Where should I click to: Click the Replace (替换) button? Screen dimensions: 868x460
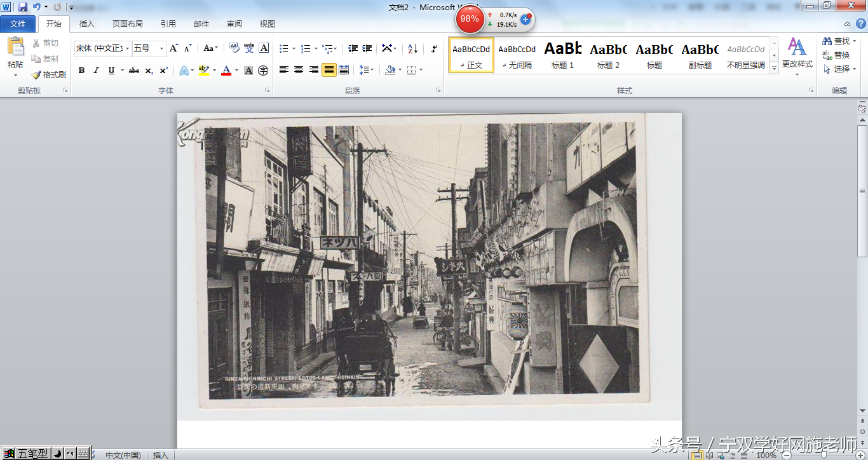(x=836, y=55)
